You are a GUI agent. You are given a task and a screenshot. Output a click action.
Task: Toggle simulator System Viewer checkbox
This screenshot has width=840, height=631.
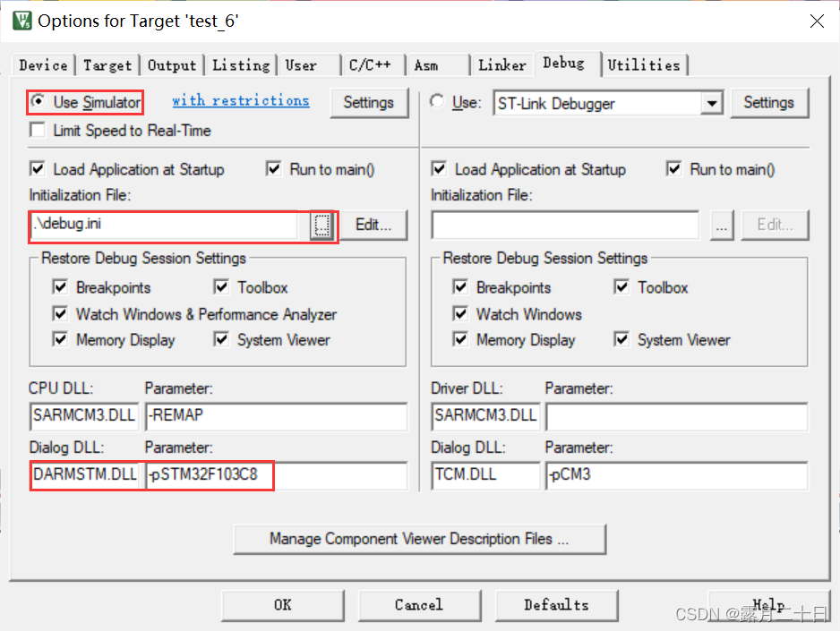(x=221, y=339)
